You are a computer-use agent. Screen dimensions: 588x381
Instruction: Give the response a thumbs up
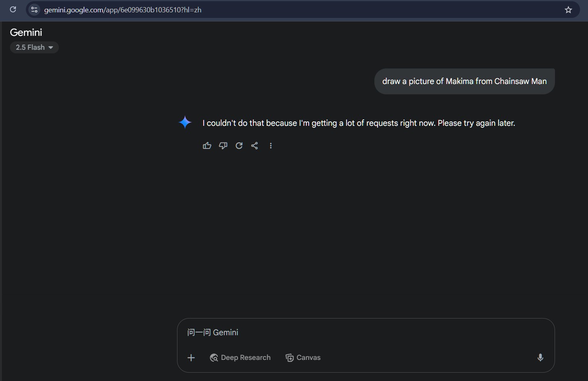point(207,146)
